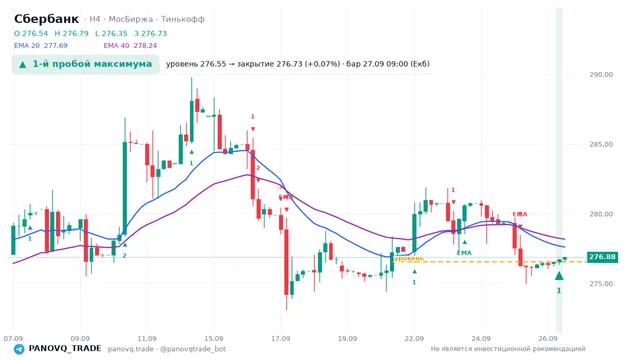
Task: Select the '1-й пробой максимума' badge
Action: (x=86, y=64)
